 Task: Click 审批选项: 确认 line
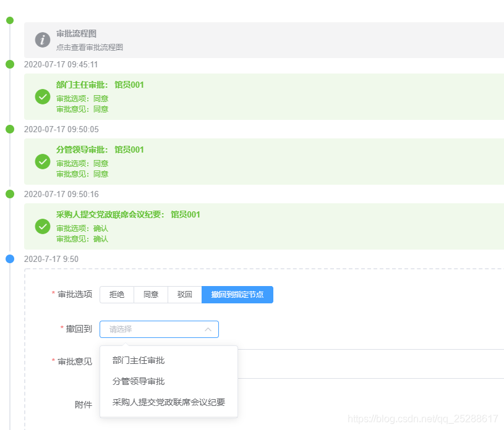coord(82,229)
